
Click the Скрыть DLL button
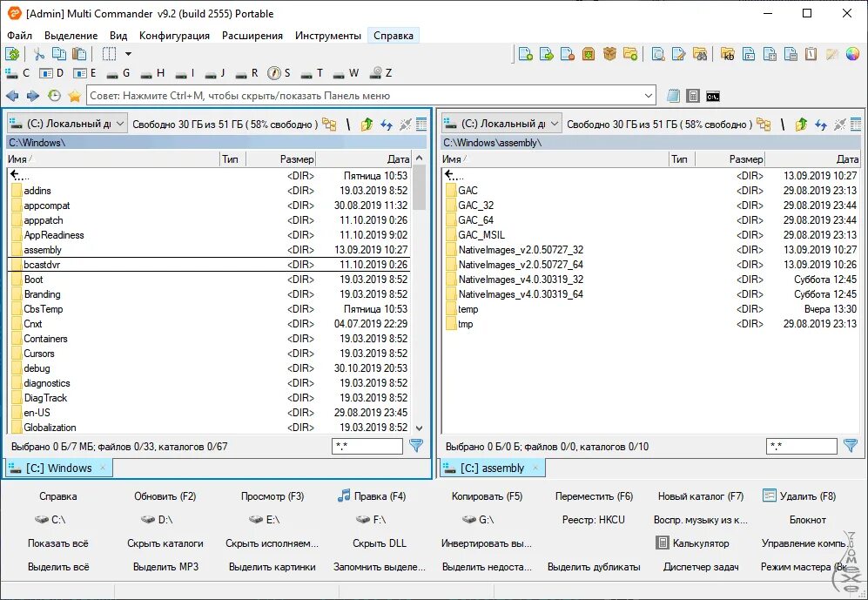(380, 543)
